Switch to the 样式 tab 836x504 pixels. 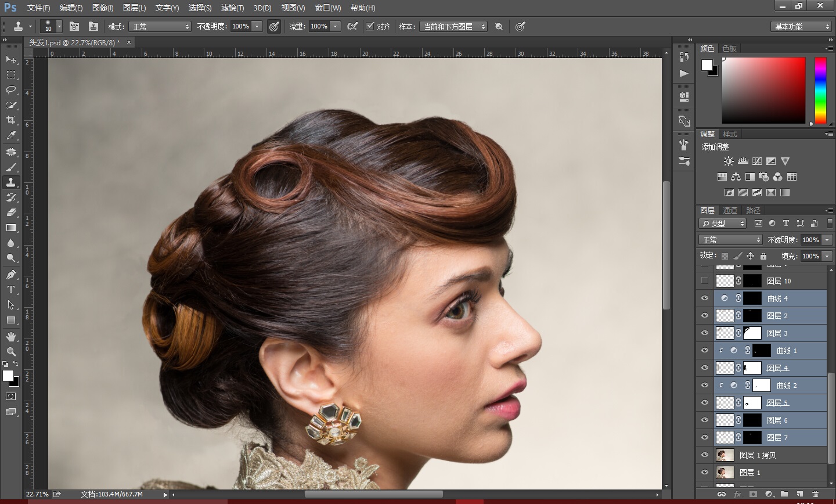click(730, 134)
